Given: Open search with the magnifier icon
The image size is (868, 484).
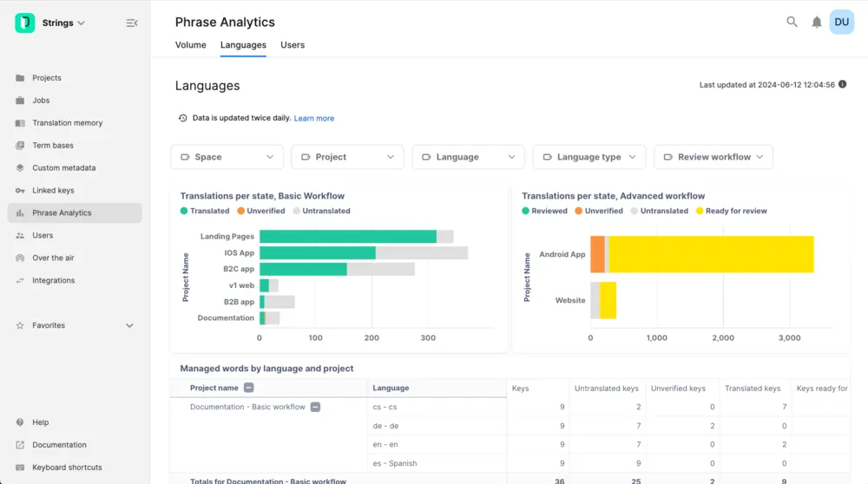Looking at the screenshot, I should click(792, 23).
